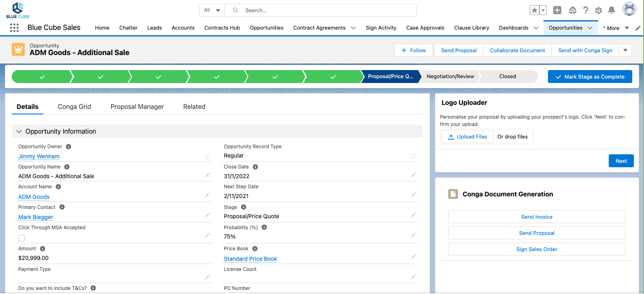Open the More navigation dropdown
644x294 pixels.
point(616,28)
